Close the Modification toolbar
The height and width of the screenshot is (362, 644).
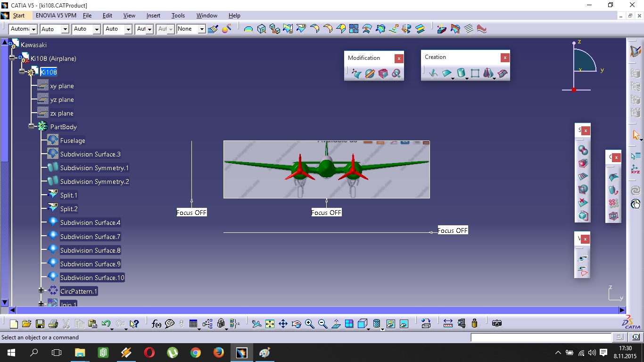tap(399, 58)
